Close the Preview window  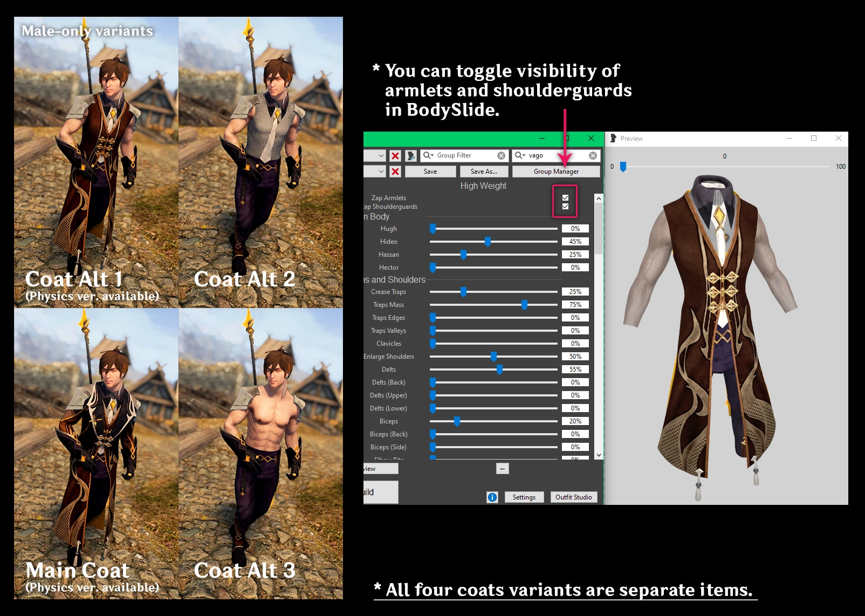838,139
